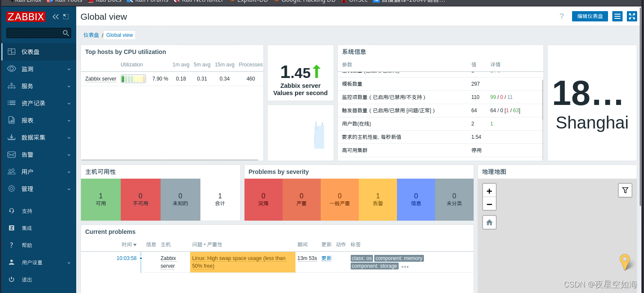644x293 pixels.
Task: Open the dashboard actions hamburger menu
Action: coord(617,16)
